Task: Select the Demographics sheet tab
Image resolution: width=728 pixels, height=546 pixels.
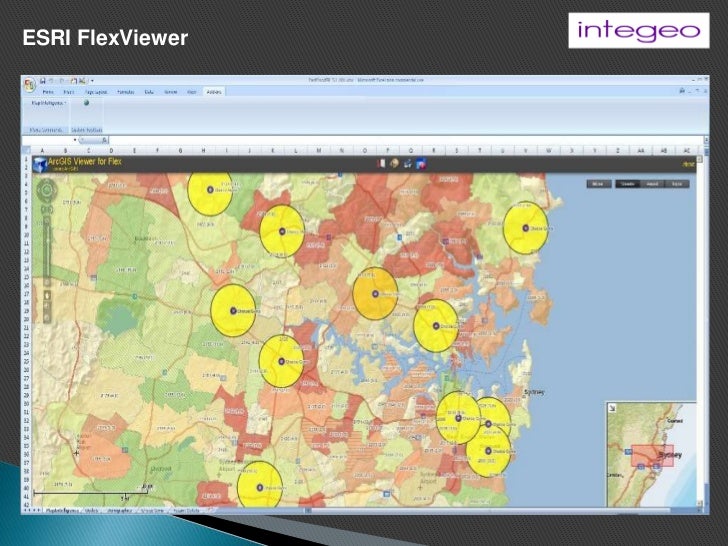Action: pyautogui.click(x=119, y=510)
